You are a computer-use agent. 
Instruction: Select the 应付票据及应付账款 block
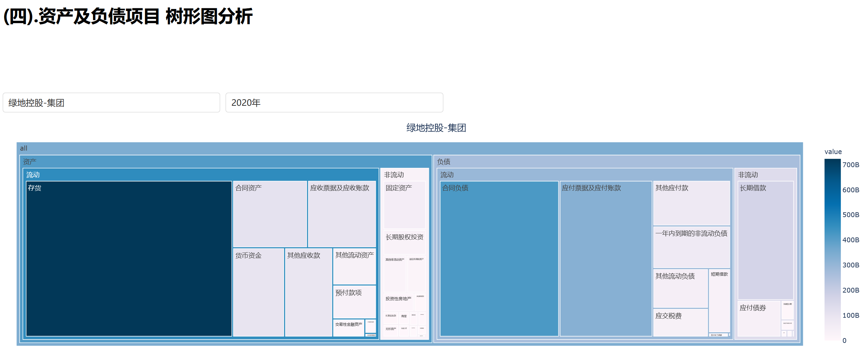click(x=606, y=258)
